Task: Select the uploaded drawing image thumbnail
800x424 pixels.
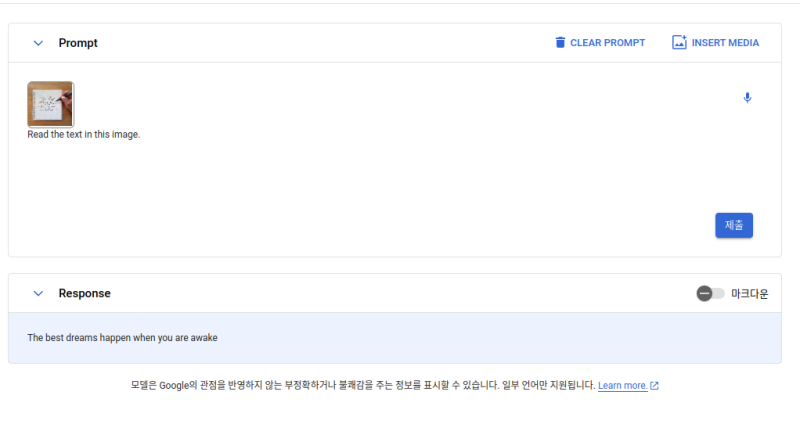Action: pos(50,103)
